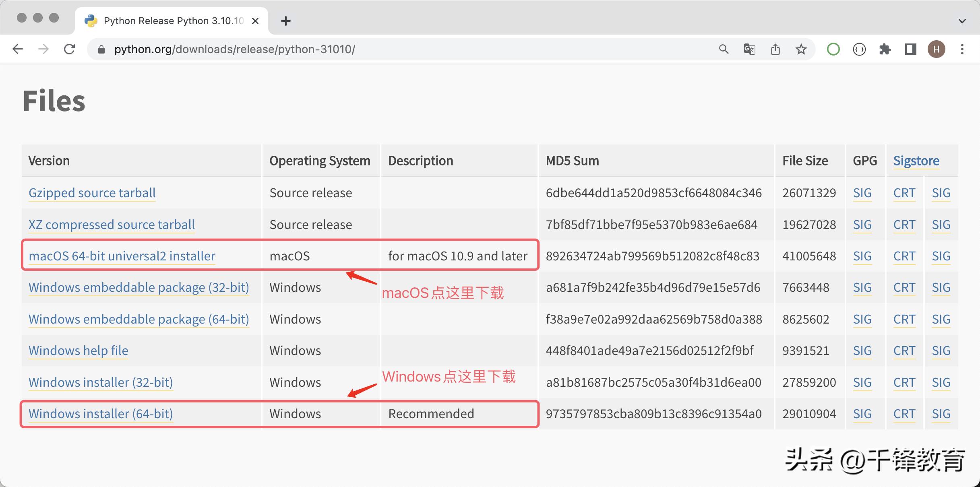Click GPG SIG for Gzipped source tarball

point(862,193)
